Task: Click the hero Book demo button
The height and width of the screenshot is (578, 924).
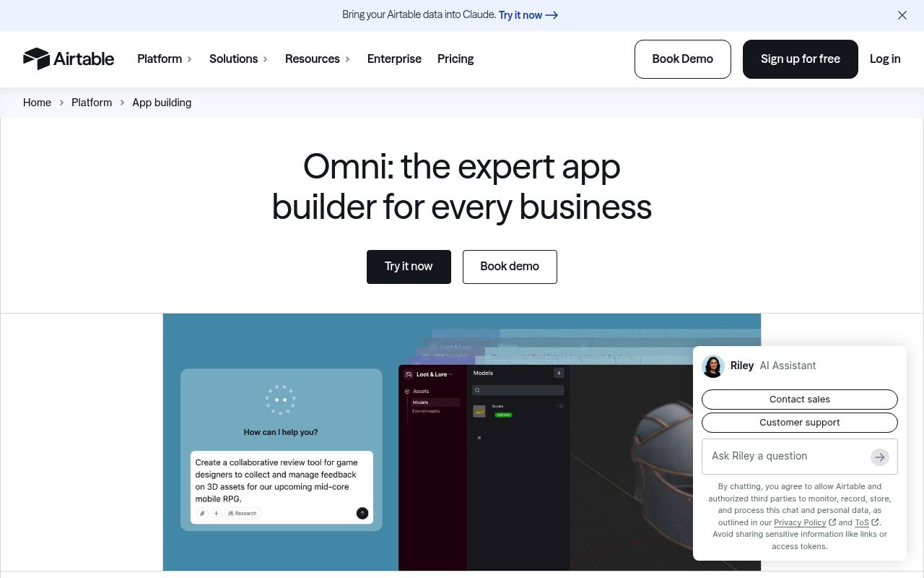Action: coord(510,267)
